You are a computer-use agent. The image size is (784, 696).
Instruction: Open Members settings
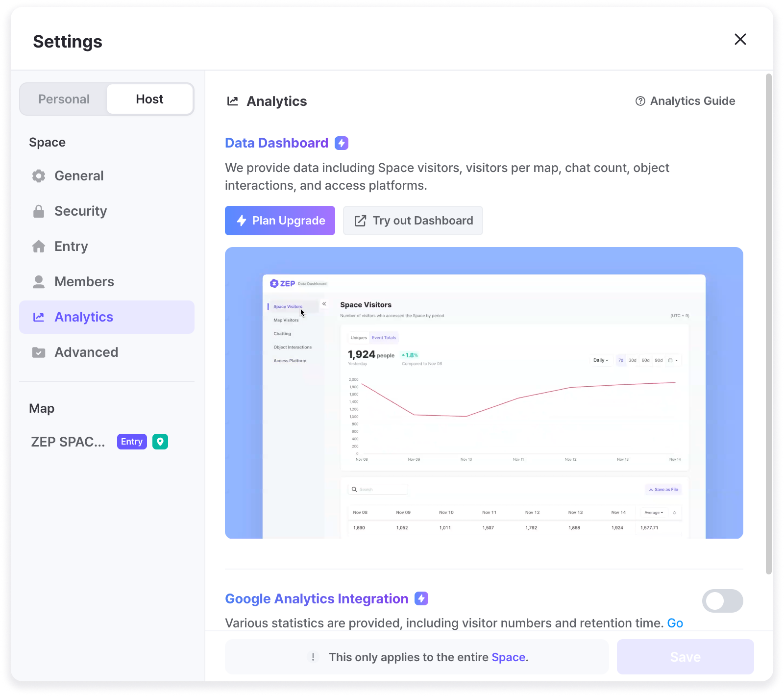(x=107, y=281)
